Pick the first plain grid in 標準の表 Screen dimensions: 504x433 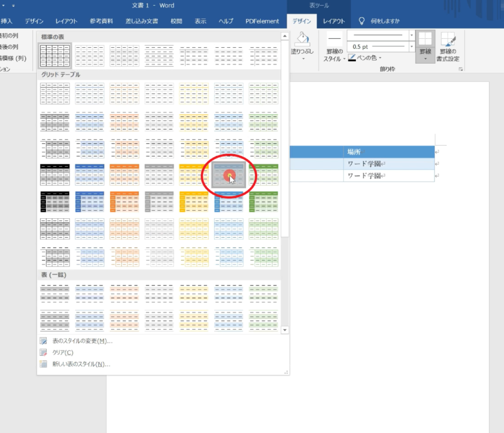55,55
